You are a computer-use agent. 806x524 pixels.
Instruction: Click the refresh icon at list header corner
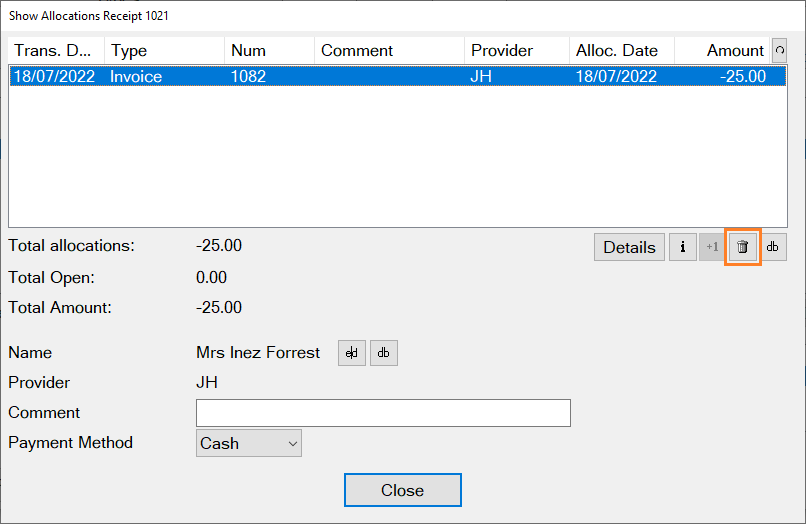pyautogui.click(x=779, y=50)
